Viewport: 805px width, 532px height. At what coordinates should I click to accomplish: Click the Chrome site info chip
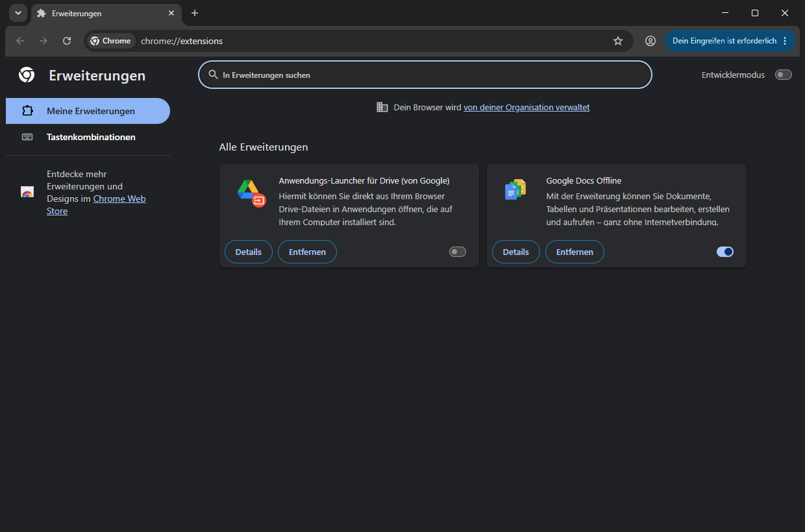point(111,41)
